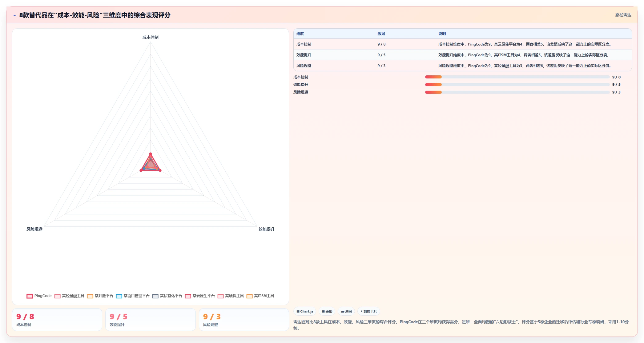Toggle 某硬件工具 legend item
This screenshot has height=343, width=644.
[231, 296]
